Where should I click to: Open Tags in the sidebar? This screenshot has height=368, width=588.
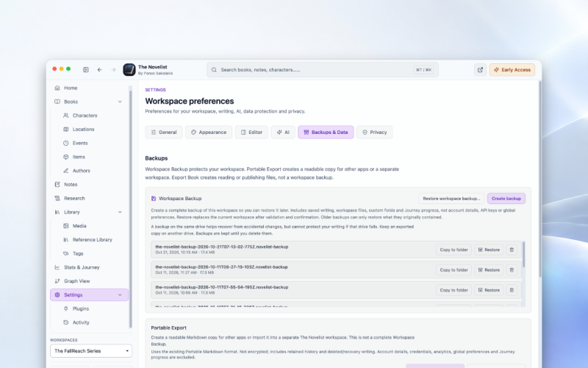tap(93, 253)
